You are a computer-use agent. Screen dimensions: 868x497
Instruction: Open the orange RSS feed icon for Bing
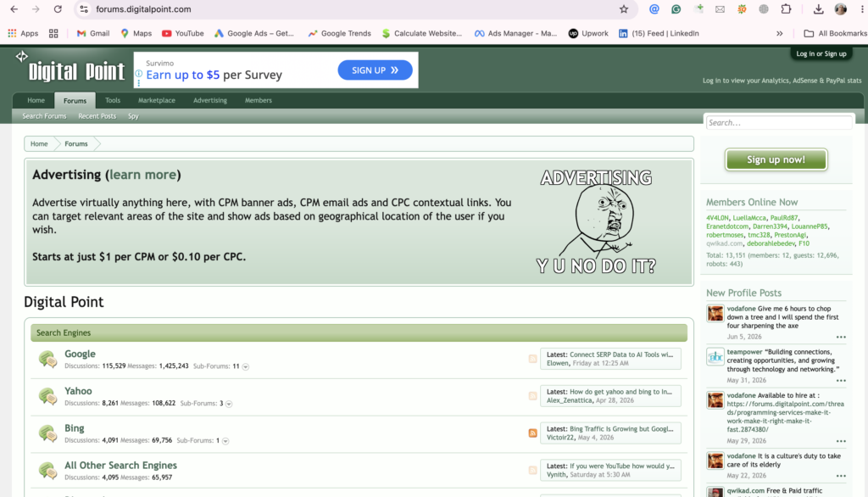coord(532,433)
